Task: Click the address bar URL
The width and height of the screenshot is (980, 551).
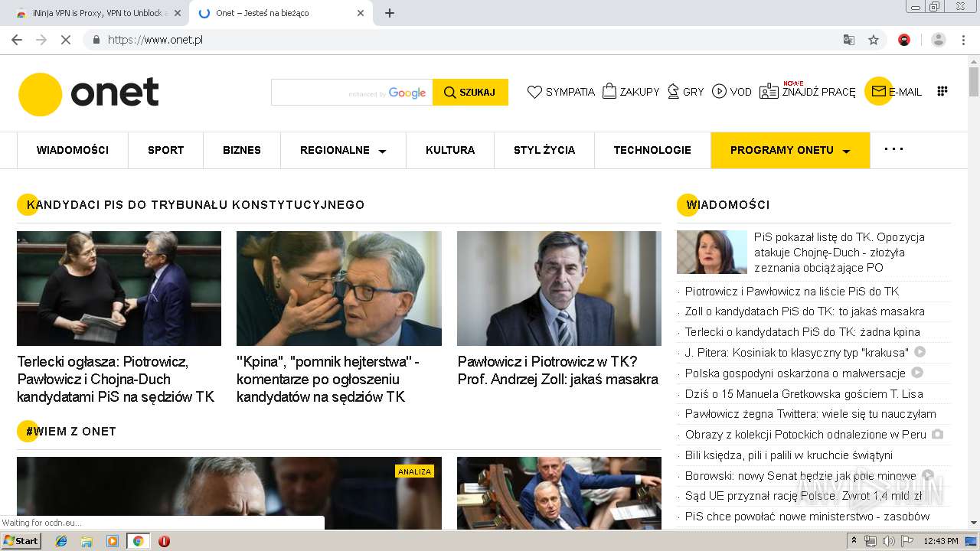Action: pos(155,40)
